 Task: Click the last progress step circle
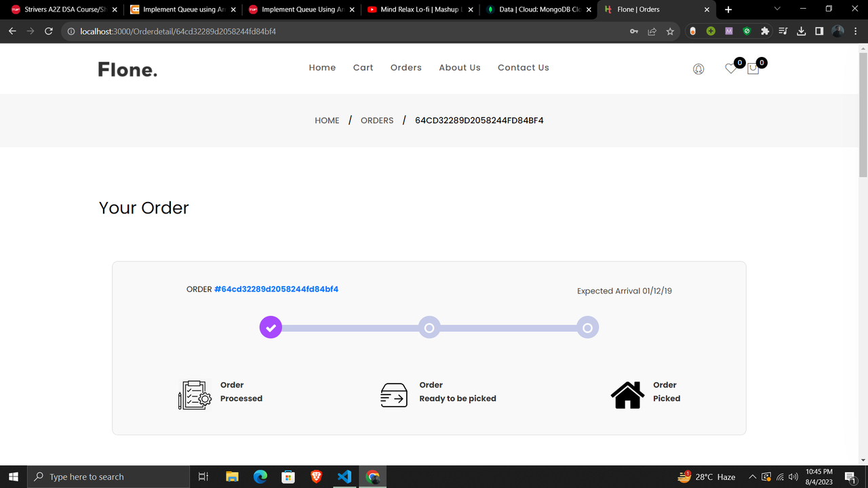(587, 328)
